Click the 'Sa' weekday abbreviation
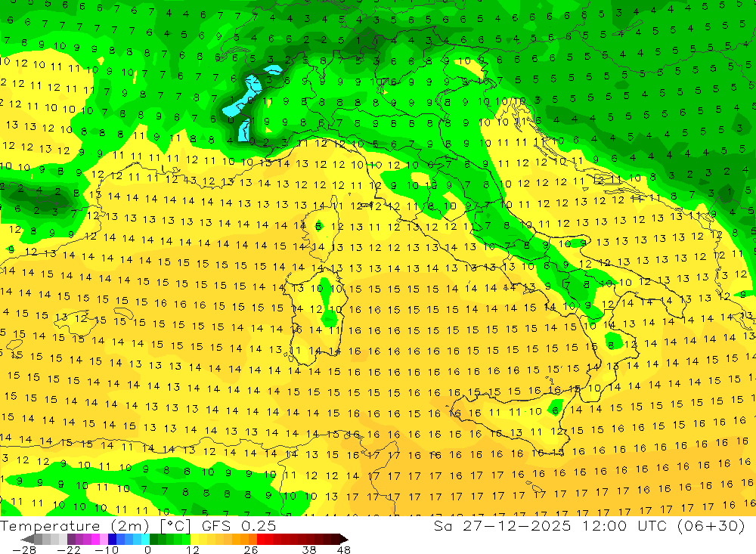The image size is (756, 554). click(x=442, y=526)
